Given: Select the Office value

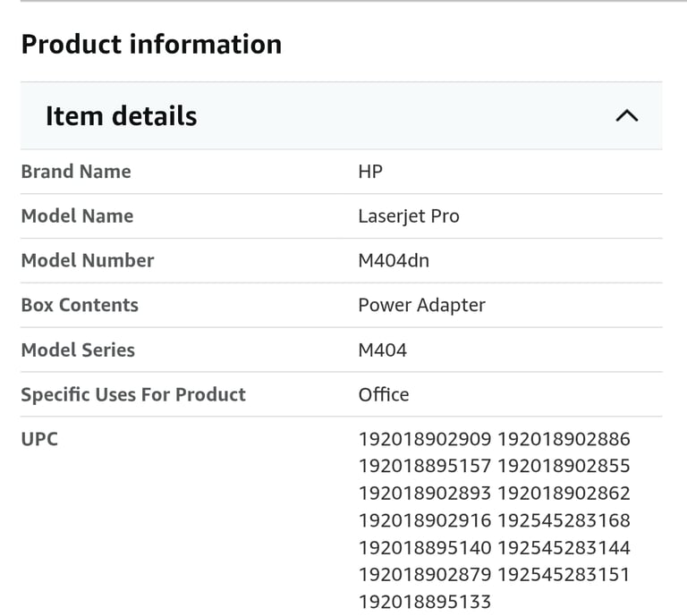Looking at the screenshot, I should [384, 394].
